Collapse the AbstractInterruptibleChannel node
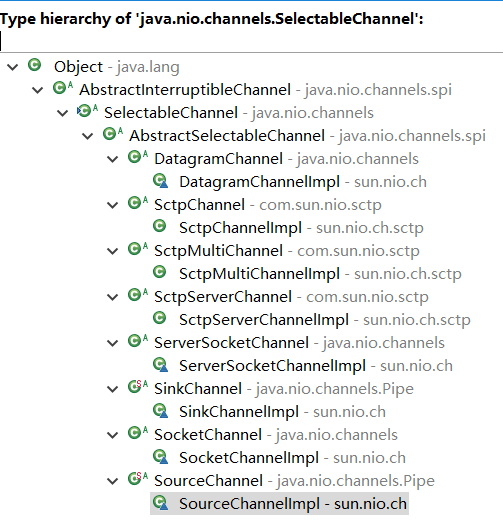This screenshot has height=532, width=503. pyautogui.click(x=37, y=90)
